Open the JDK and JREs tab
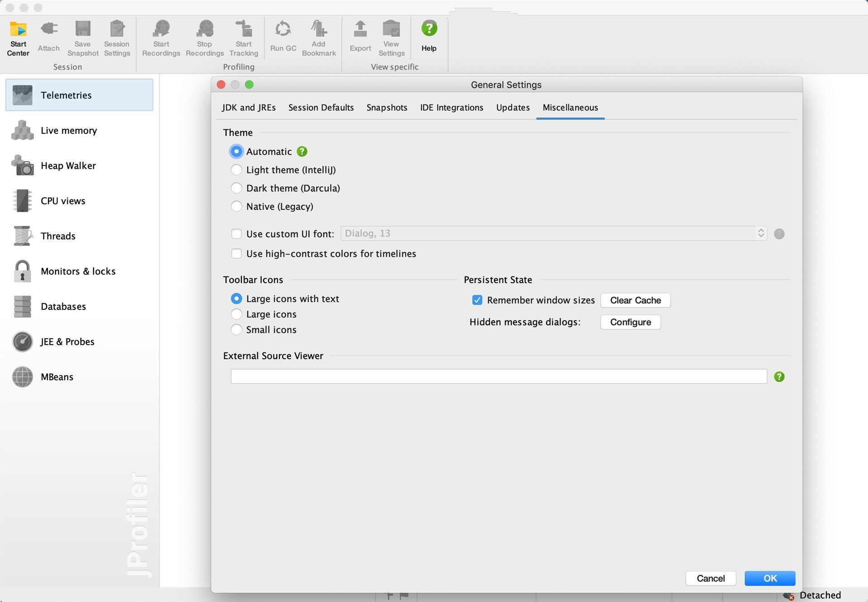 tap(249, 108)
